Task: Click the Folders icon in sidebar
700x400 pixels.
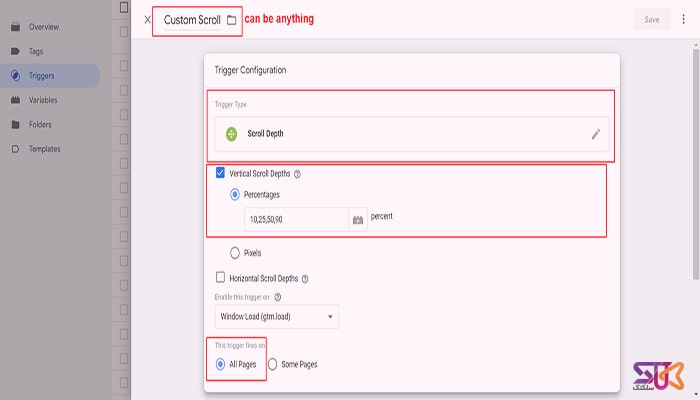Action: click(16, 125)
